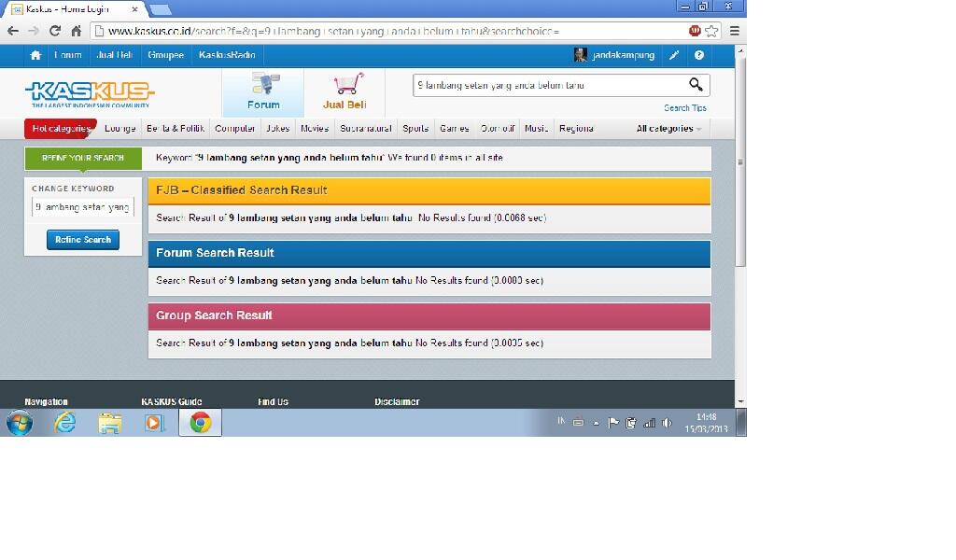Open the Movies category
956x560 pixels.
(x=315, y=129)
